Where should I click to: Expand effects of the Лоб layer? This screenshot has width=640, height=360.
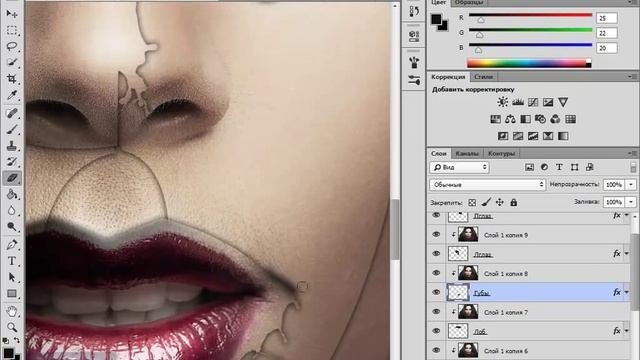click(x=627, y=331)
